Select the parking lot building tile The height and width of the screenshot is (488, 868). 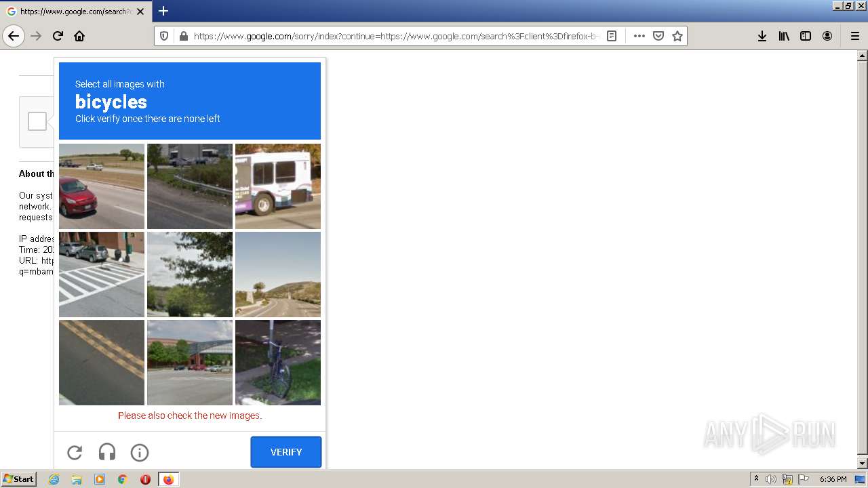[190, 363]
